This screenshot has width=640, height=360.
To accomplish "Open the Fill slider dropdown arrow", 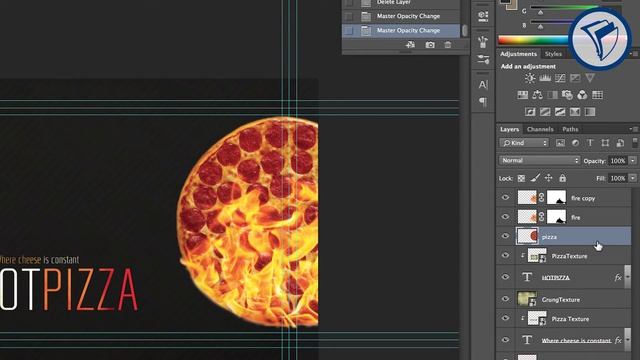I will click(x=633, y=178).
